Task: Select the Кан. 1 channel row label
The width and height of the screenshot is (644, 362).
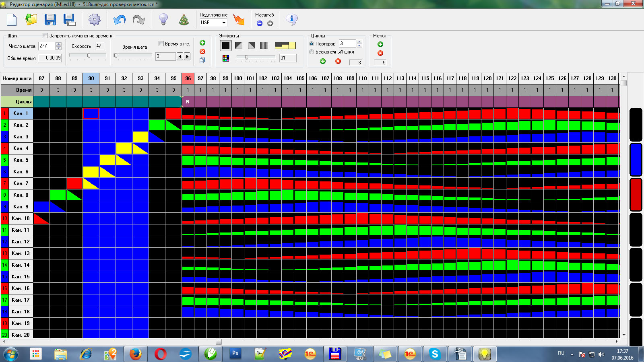Action: pos(21,113)
